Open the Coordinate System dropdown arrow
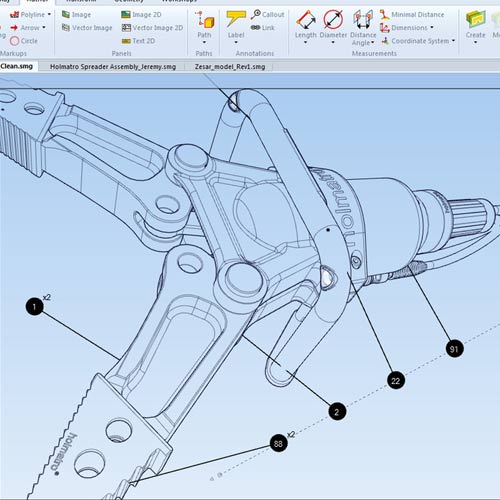 pos(453,41)
